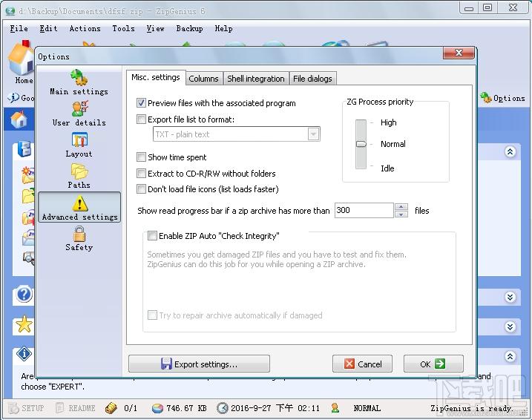This screenshot has height=420, width=532.
Task: Set process priority to High
Action: [388, 122]
